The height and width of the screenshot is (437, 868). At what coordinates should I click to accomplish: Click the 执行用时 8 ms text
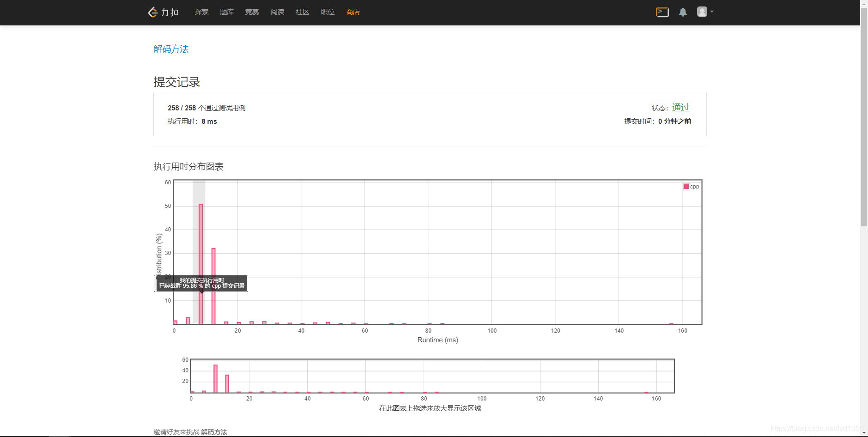coord(192,121)
